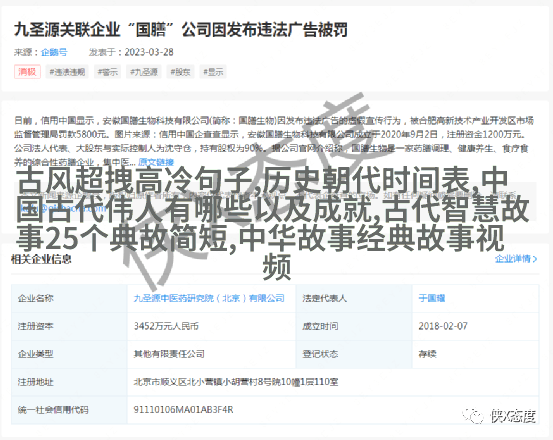Select credit code 91110106MA01AB3F4R
Screen dimensions: 553x440
click(x=183, y=410)
